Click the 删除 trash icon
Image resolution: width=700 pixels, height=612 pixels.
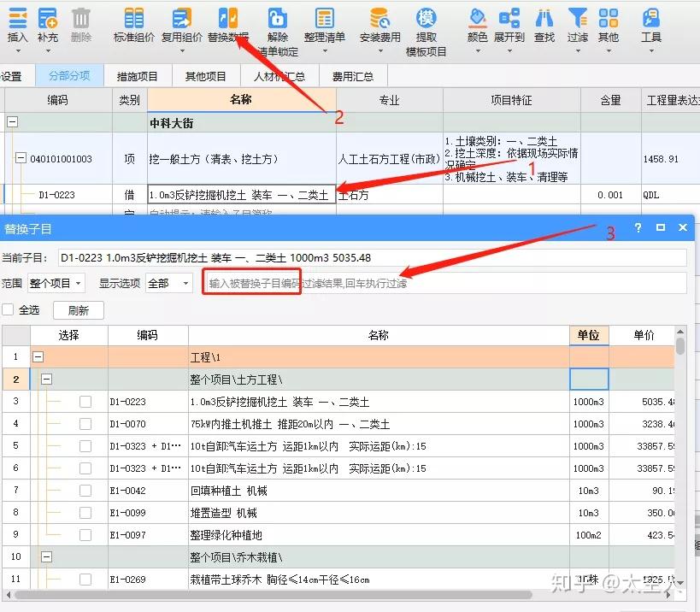click(x=81, y=18)
